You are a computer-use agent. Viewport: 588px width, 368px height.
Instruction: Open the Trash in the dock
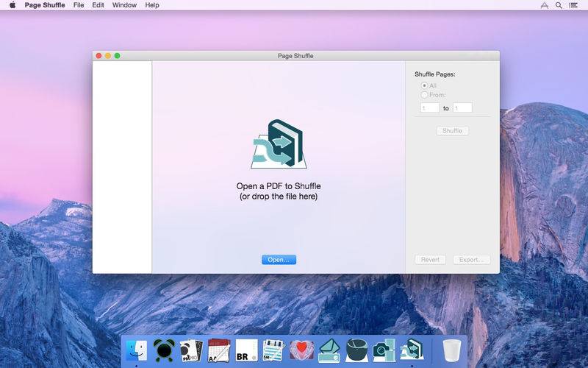451,350
